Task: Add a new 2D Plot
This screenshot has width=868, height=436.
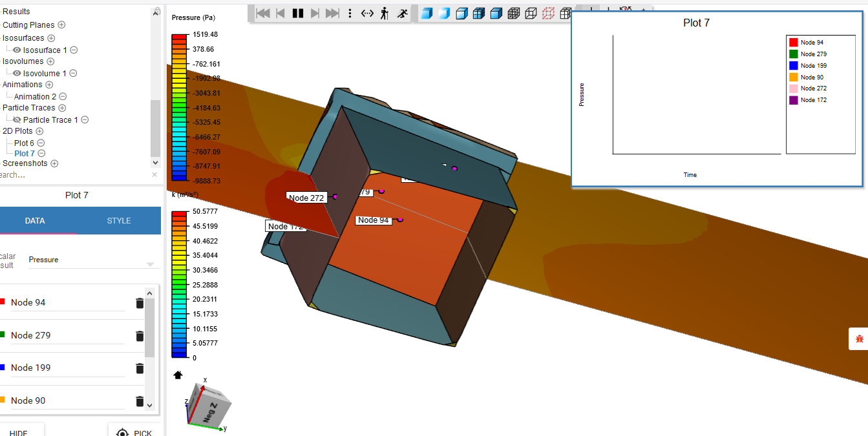Action: pyautogui.click(x=39, y=132)
